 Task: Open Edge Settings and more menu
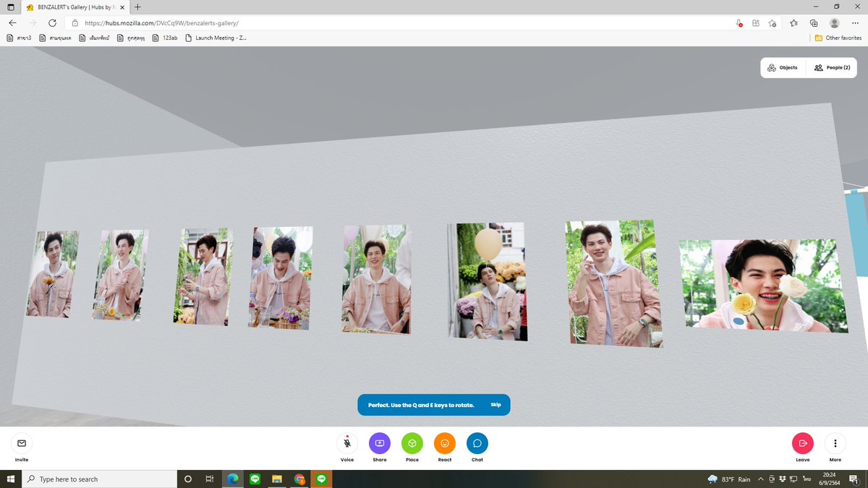coord(855,22)
